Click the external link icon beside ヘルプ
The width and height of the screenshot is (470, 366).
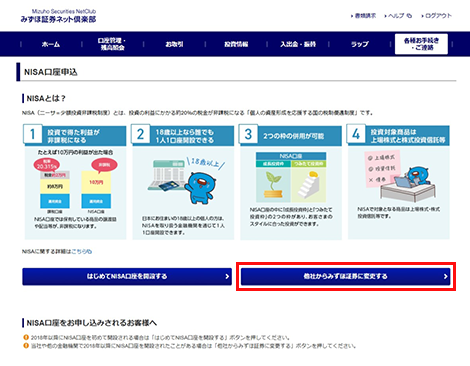point(409,16)
